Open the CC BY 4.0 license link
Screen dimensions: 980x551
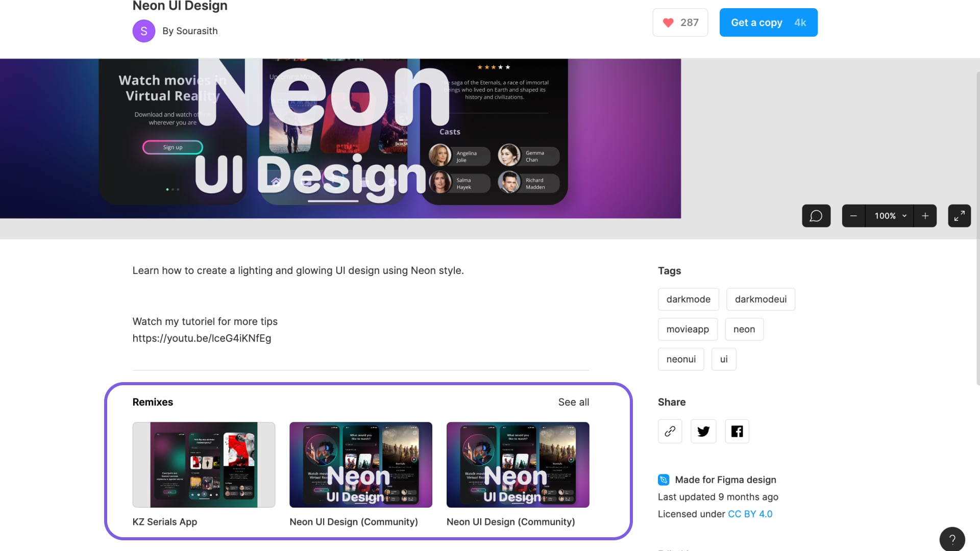(x=750, y=514)
